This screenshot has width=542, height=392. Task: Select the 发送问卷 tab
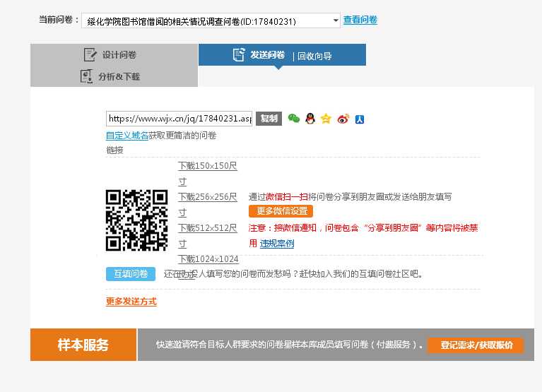click(267, 55)
